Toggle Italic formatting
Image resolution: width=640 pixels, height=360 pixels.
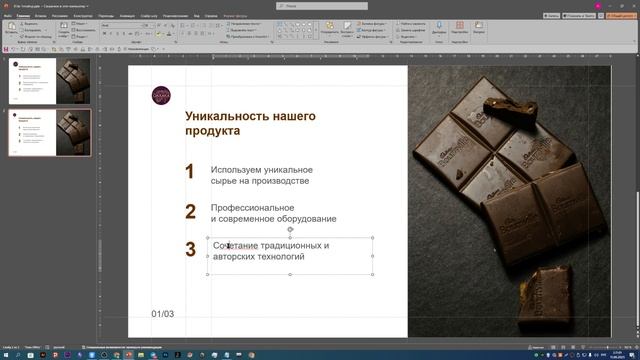click(111, 33)
